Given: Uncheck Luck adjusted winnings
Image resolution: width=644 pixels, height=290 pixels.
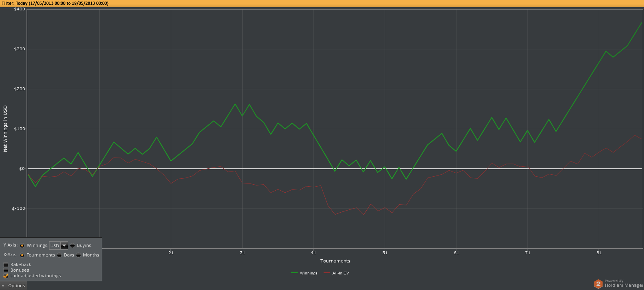Looking at the screenshot, I should pyautogui.click(x=6, y=276).
